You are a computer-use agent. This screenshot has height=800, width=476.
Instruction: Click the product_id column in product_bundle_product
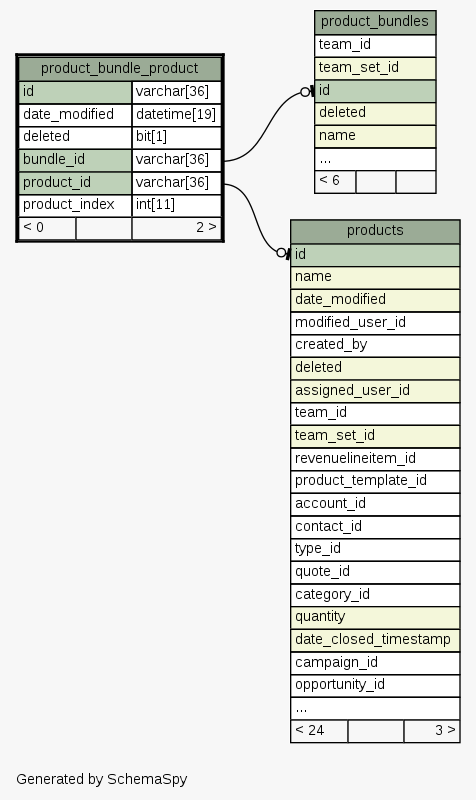point(75,182)
